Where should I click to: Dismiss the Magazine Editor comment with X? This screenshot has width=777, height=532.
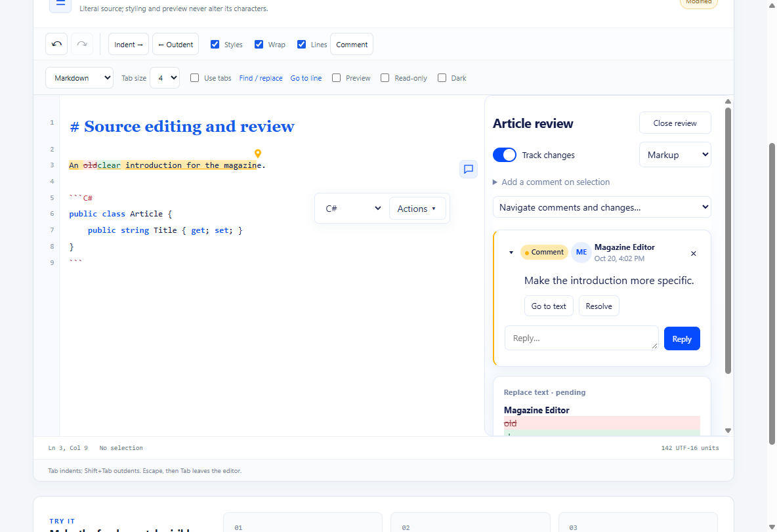[693, 254]
